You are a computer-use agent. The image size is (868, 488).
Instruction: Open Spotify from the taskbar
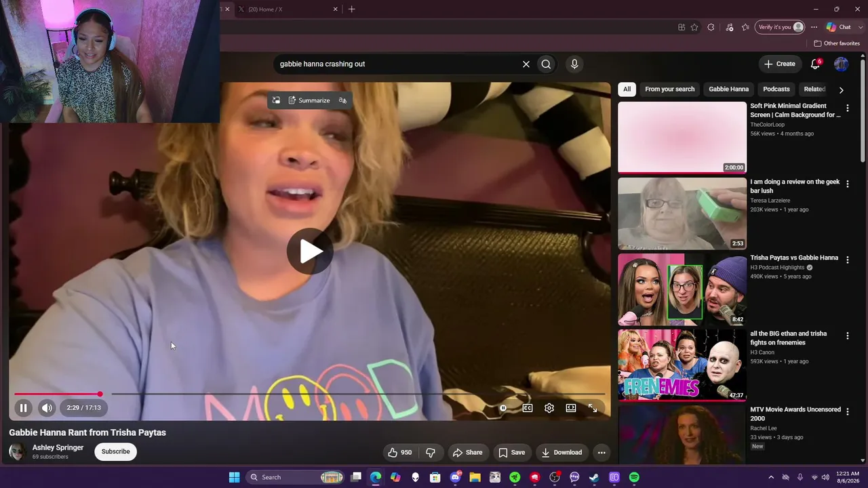tap(634, 477)
